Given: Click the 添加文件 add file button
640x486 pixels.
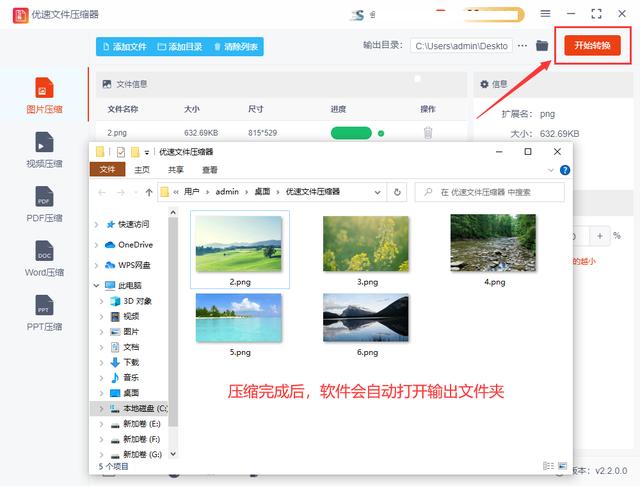Looking at the screenshot, I should click(125, 47).
